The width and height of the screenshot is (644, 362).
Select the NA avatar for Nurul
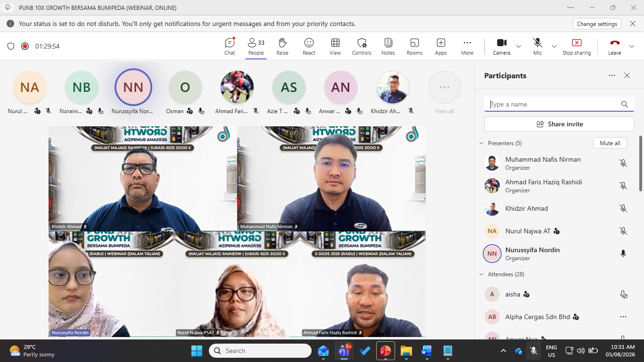[30, 87]
